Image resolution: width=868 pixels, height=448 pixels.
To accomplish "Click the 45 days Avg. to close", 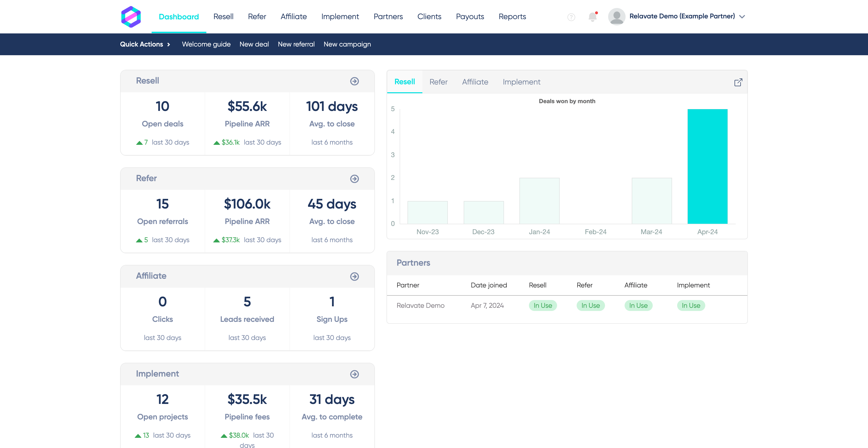I will click(x=332, y=212).
